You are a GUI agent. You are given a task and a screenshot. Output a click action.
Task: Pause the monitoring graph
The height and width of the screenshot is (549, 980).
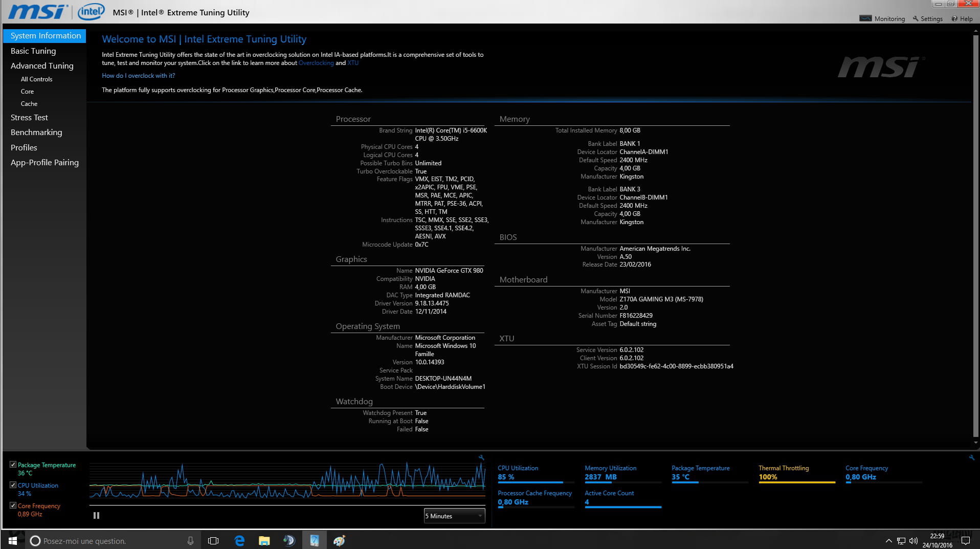[96, 515]
